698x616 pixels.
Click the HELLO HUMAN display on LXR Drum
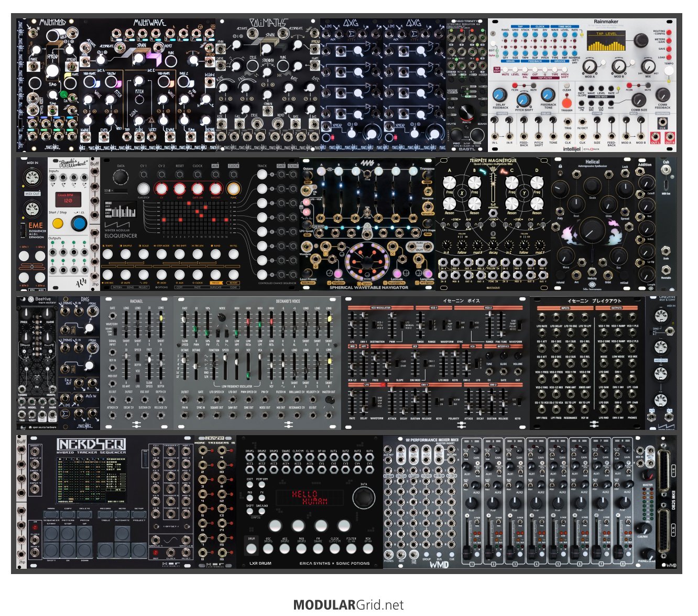[x=309, y=498]
